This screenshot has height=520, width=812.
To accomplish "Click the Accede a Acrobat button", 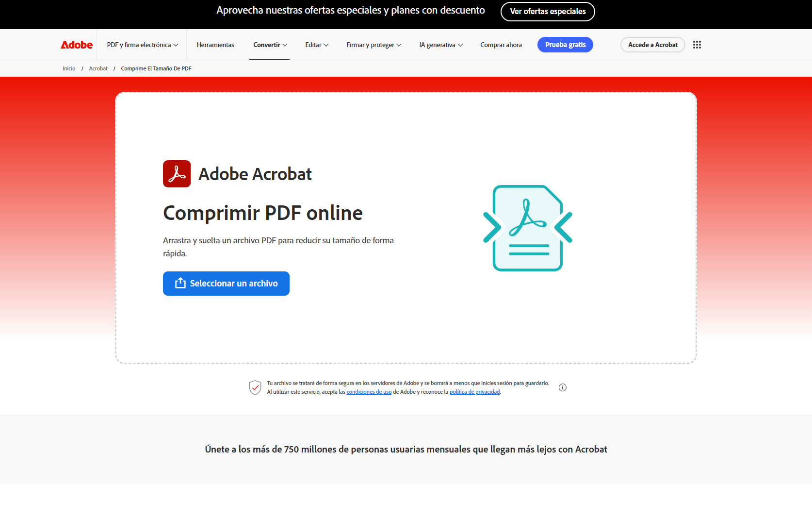I will coord(653,45).
